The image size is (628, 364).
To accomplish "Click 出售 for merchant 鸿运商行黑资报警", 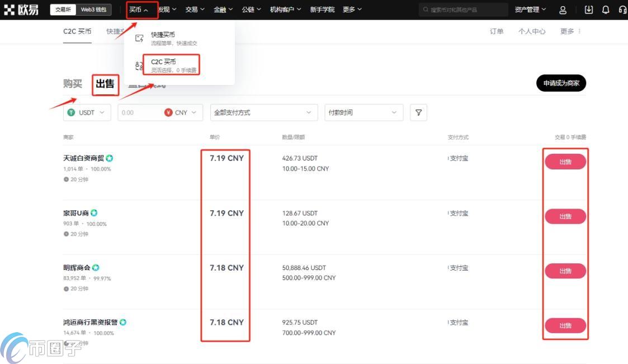I will click(565, 325).
